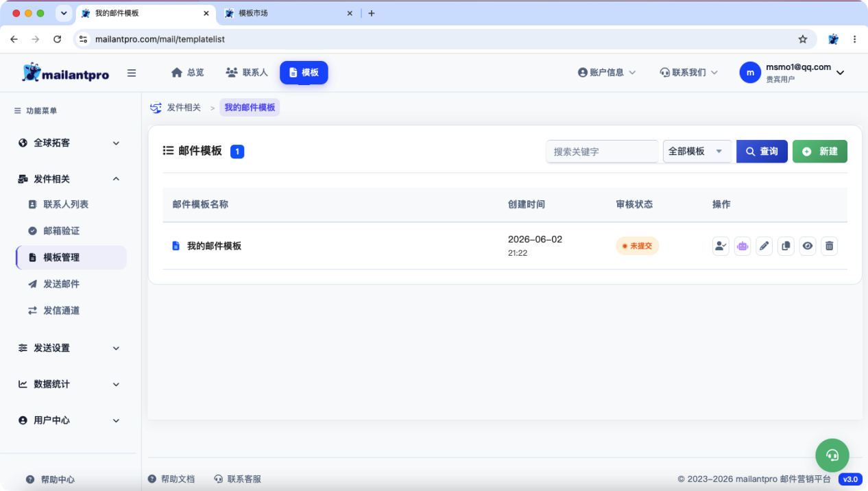The height and width of the screenshot is (491, 868).
Task: Expand the 用户中心 sidebar section
Action: (x=69, y=420)
